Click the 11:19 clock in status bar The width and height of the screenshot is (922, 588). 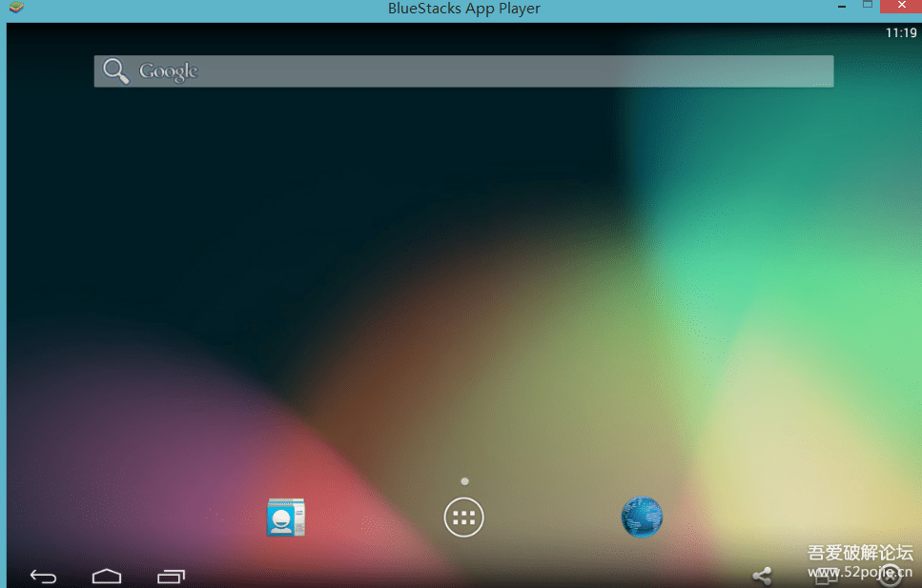tap(901, 33)
